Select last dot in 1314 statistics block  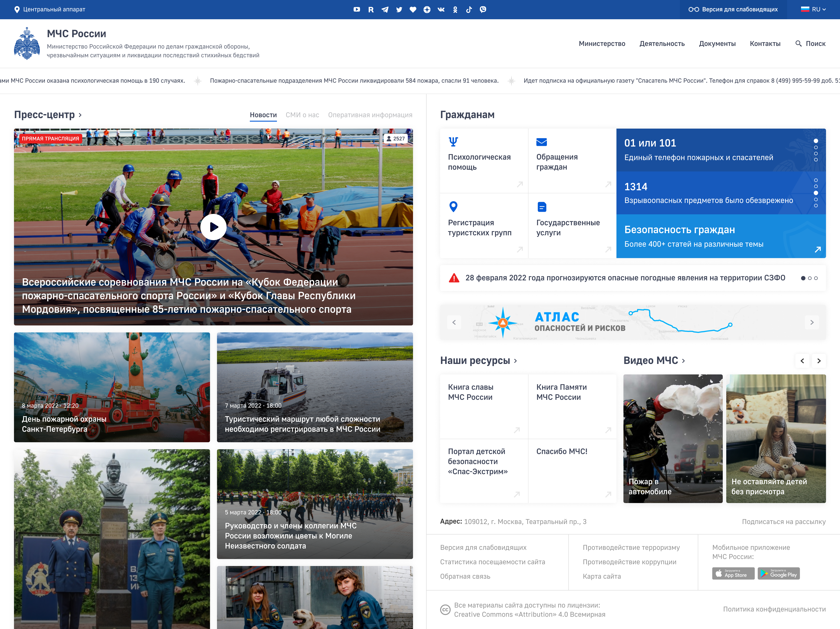tap(816, 206)
